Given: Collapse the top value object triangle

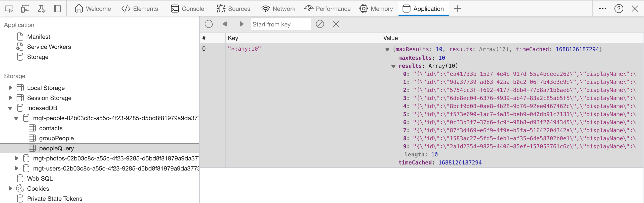Looking at the screenshot, I should 387,50.
